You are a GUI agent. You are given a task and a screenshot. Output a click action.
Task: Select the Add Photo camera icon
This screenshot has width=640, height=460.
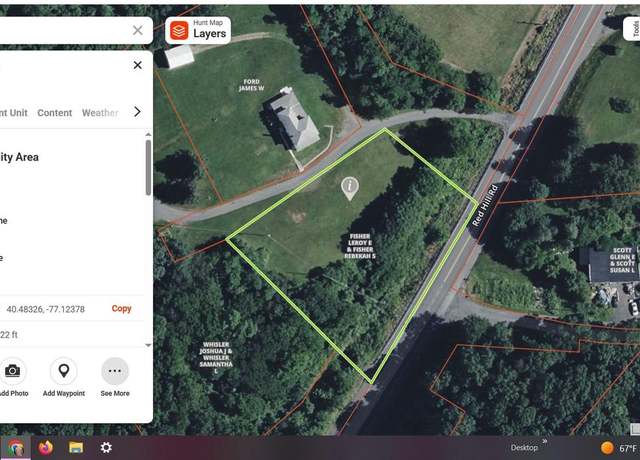click(x=12, y=371)
